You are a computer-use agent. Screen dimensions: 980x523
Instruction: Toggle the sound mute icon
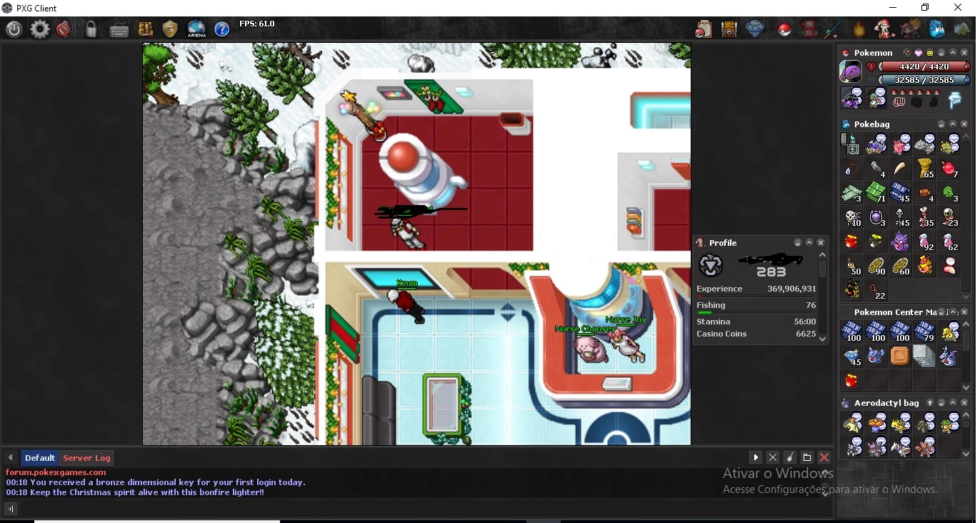pos(65,29)
